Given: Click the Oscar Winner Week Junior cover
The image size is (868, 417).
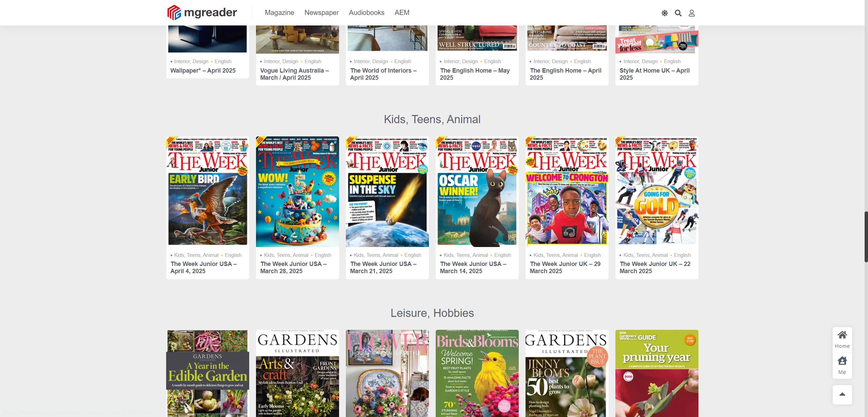Looking at the screenshot, I should (x=477, y=192).
